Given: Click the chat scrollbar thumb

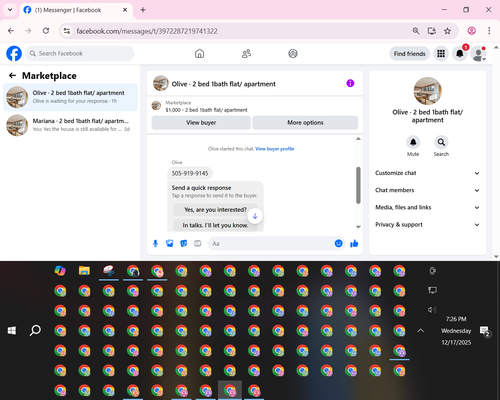Looking at the screenshot, I should [x=358, y=185].
